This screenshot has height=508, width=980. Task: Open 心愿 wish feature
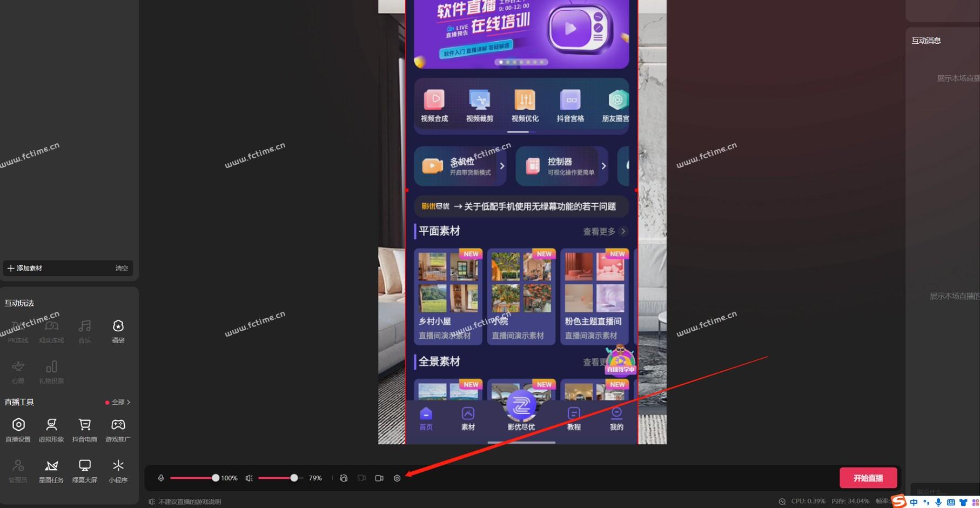(x=18, y=372)
